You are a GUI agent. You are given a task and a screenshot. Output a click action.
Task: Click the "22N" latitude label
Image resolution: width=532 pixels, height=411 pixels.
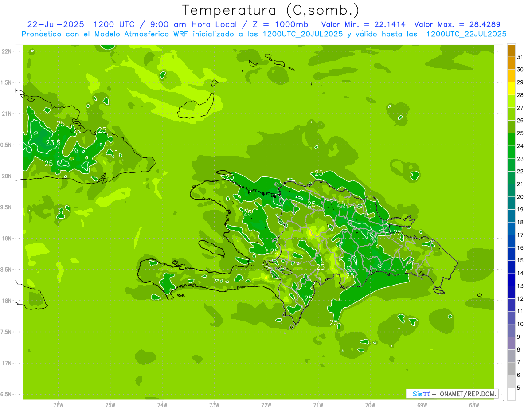pyautogui.click(x=7, y=51)
